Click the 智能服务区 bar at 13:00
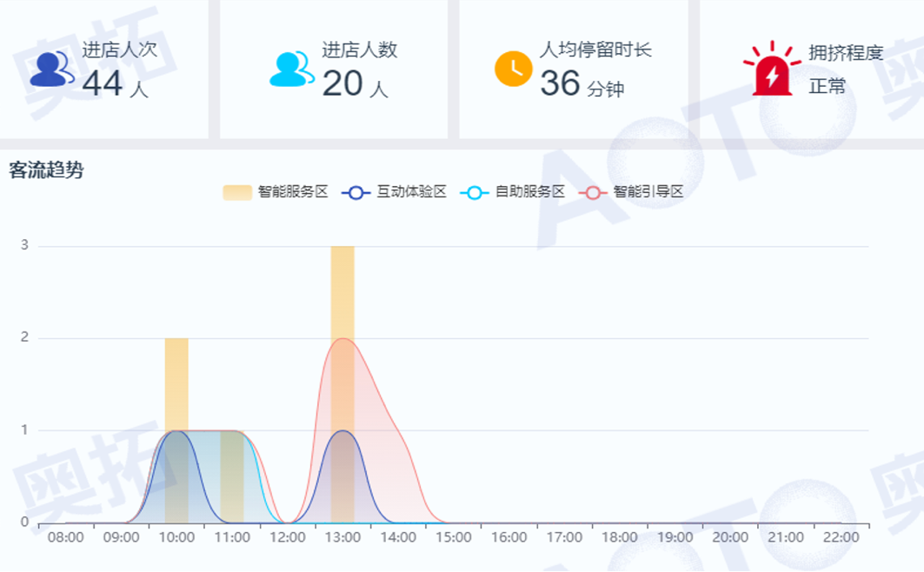Image resolution: width=924 pixels, height=572 pixels. click(342, 385)
